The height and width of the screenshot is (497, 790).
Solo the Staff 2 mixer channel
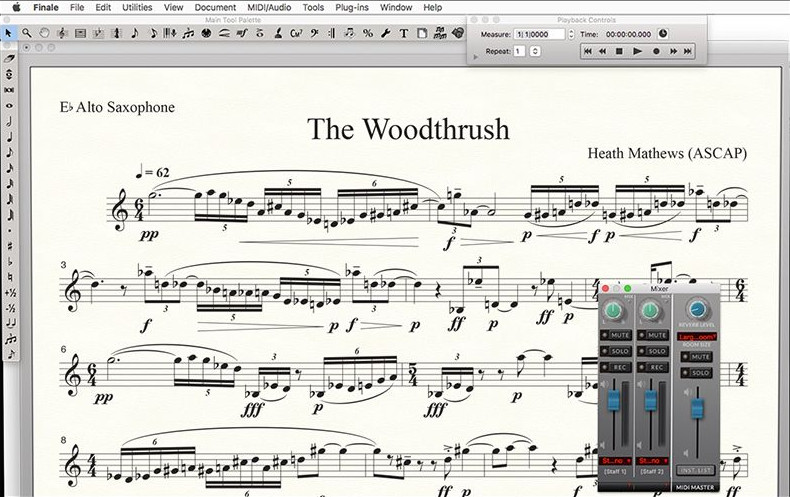tap(652, 351)
